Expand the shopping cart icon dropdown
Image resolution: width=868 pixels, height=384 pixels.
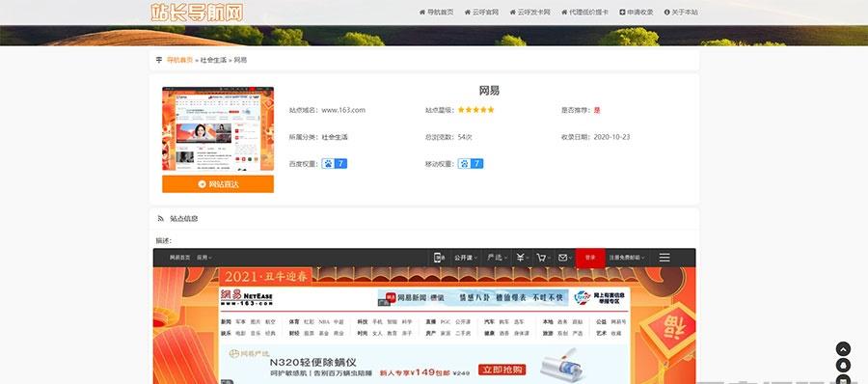(543, 258)
